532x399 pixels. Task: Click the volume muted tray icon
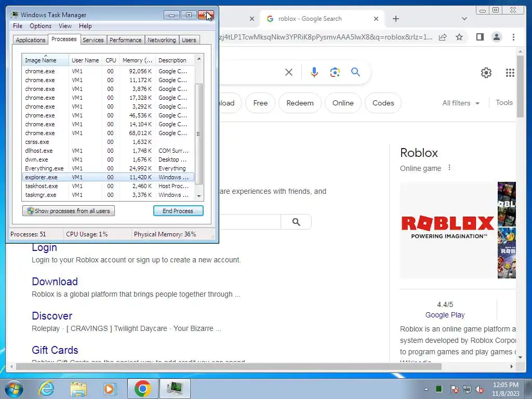[x=480, y=390]
